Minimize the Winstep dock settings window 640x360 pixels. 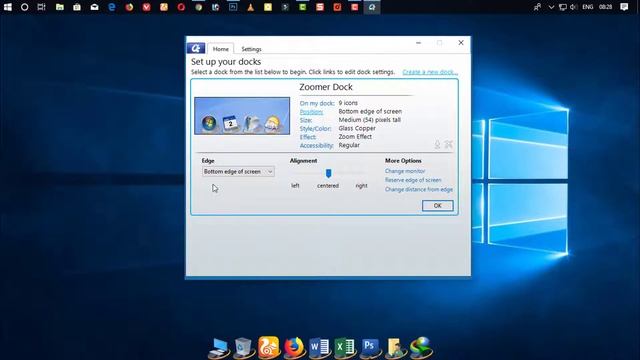point(418,43)
